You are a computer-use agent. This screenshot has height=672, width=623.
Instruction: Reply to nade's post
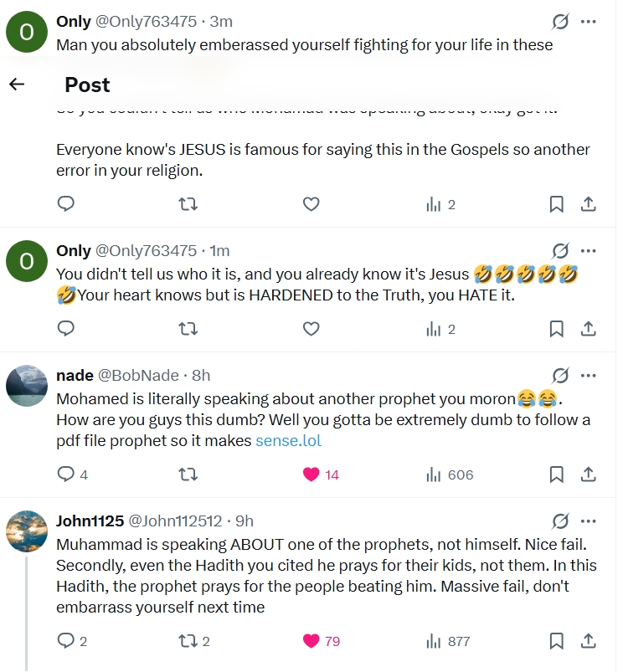tap(66, 475)
